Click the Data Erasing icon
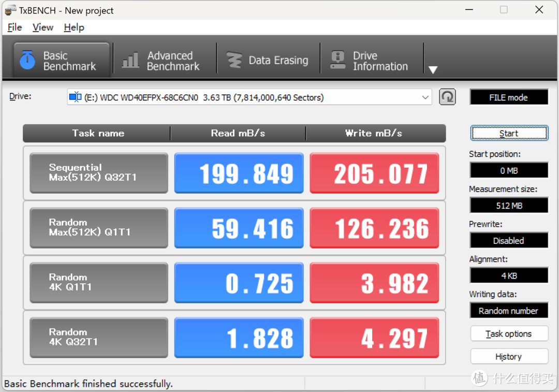The height and width of the screenshot is (392, 559). tap(234, 61)
